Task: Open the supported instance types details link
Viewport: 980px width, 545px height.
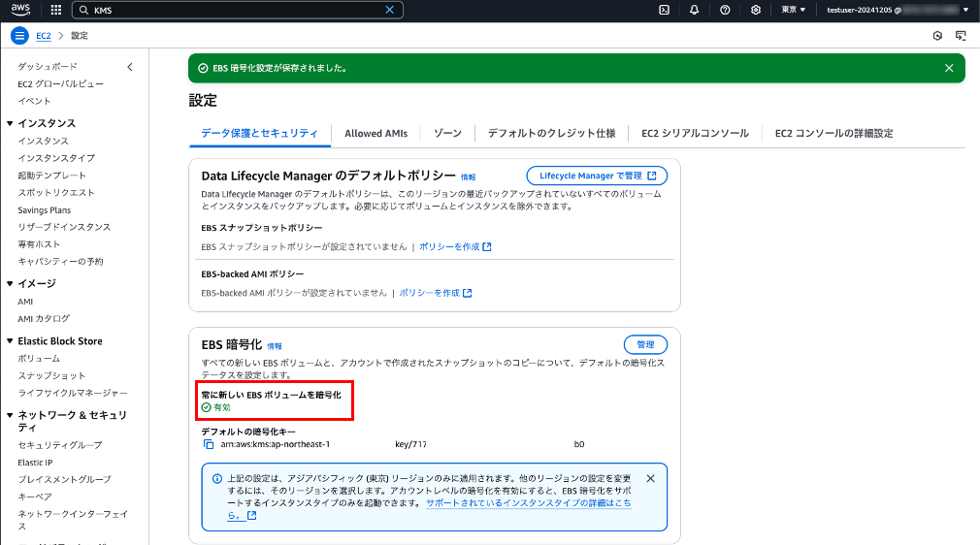Action: [x=528, y=503]
